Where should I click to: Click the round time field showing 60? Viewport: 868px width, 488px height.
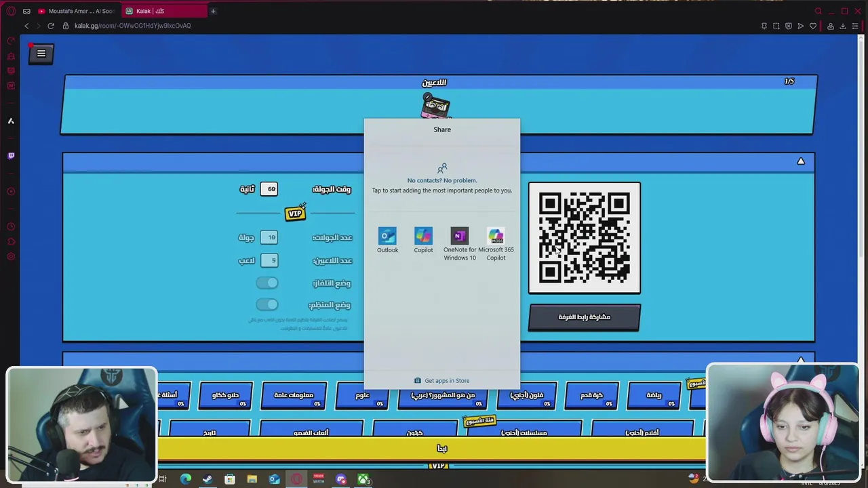[x=269, y=189]
